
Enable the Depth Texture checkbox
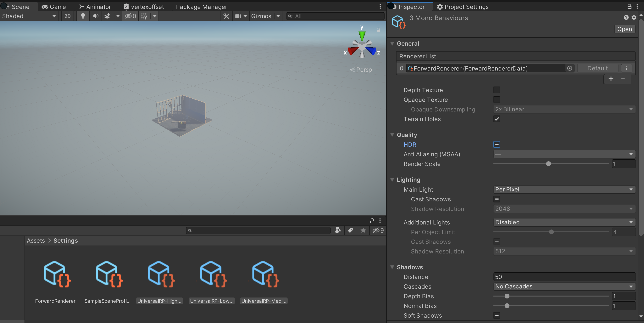pos(497,90)
